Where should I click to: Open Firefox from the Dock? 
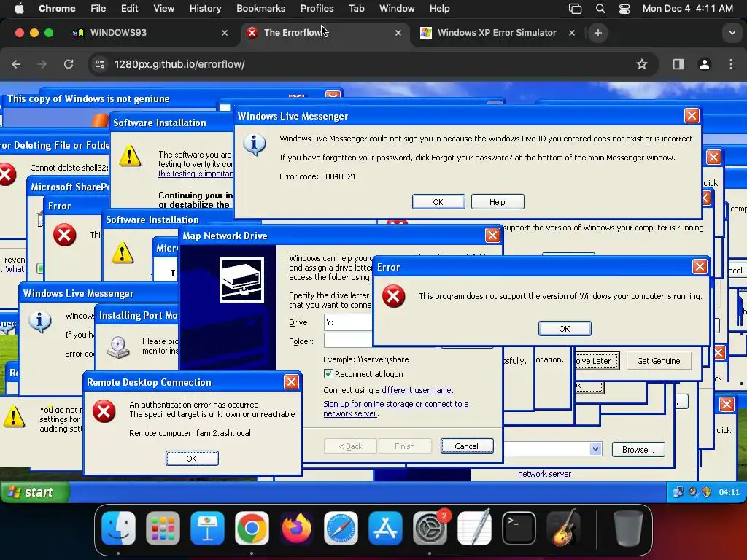point(296,528)
